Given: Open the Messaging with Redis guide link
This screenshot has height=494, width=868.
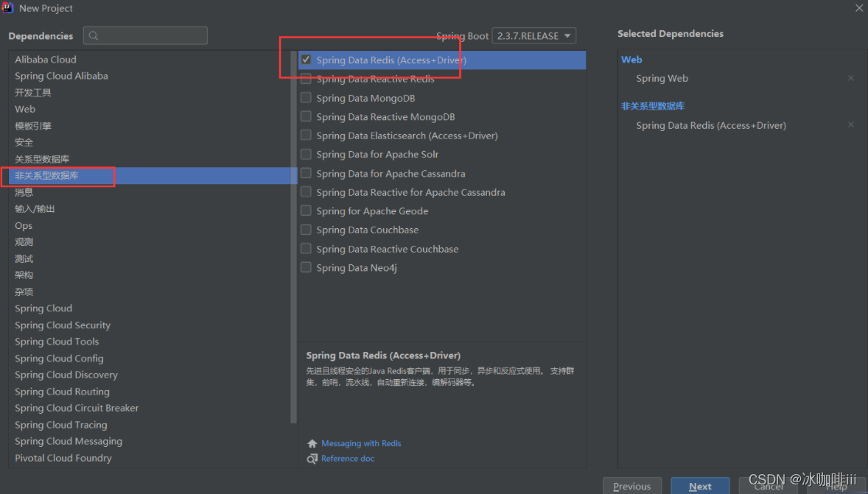Looking at the screenshot, I should tap(361, 443).
